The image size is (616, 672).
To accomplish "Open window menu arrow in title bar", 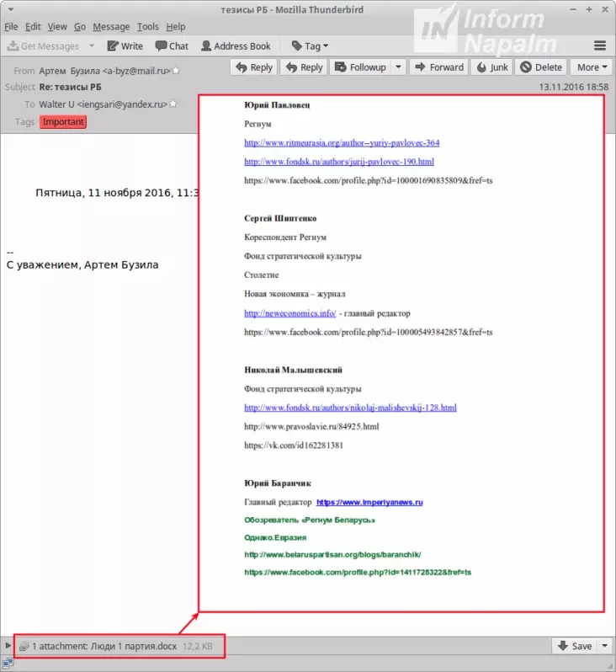I will tap(11, 9).
